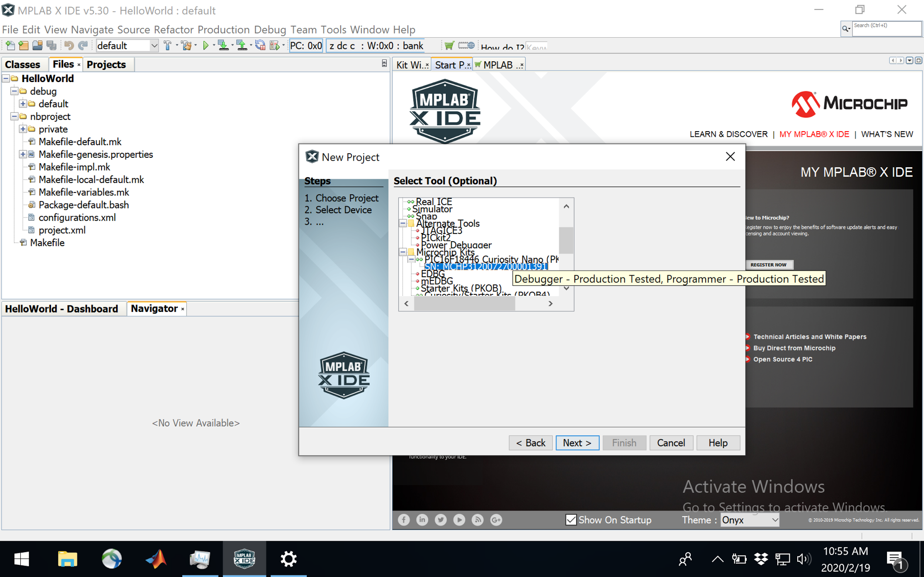Click the green Run Project arrow
This screenshot has height=577, width=924.
click(206, 46)
